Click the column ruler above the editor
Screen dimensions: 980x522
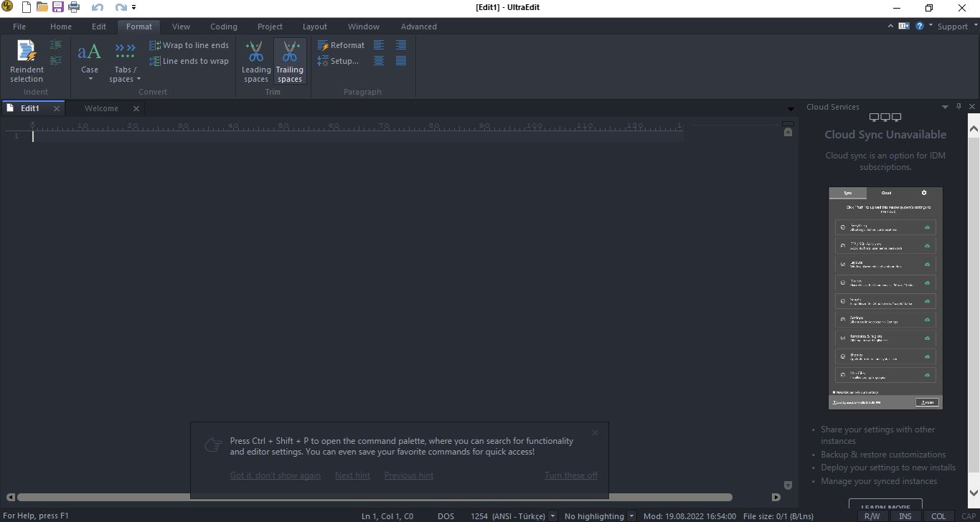pos(357,126)
